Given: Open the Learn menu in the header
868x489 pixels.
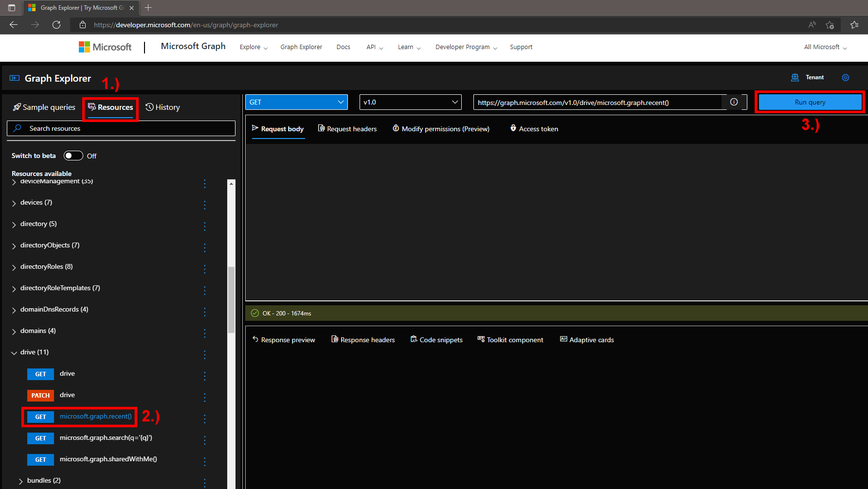Looking at the screenshot, I should (409, 47).
